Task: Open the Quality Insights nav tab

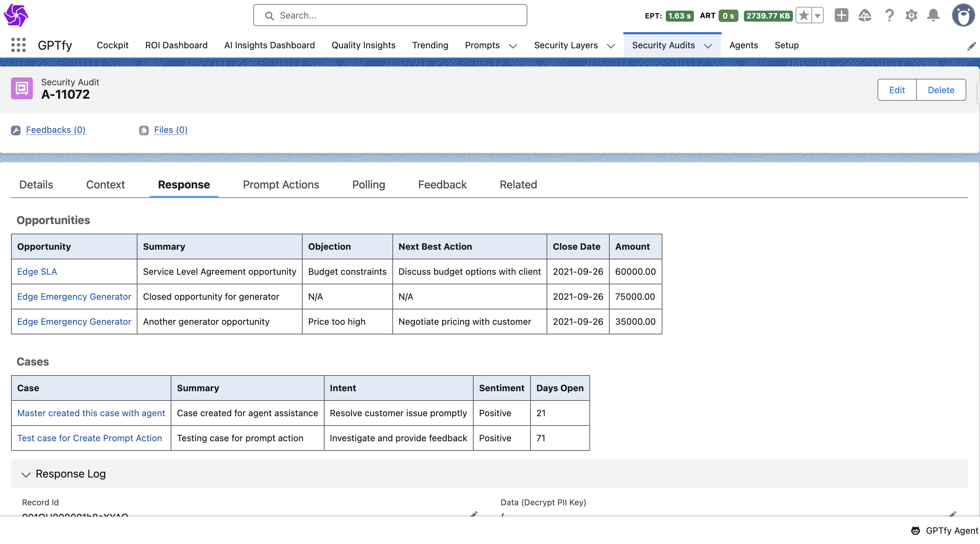Action: (x=363, y=45)
